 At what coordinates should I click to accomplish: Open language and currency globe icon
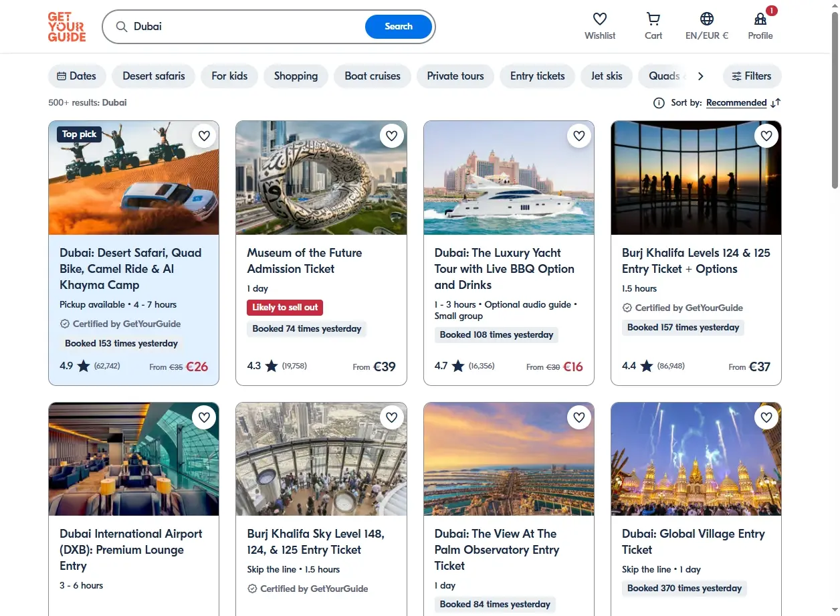[707, 19]
